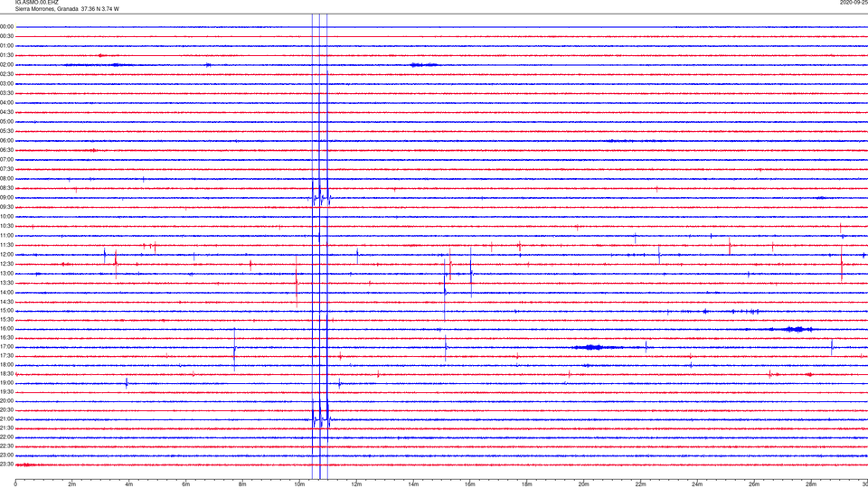Choose the 08:00 time label
The image size is (868, 488).
point(7,179)
